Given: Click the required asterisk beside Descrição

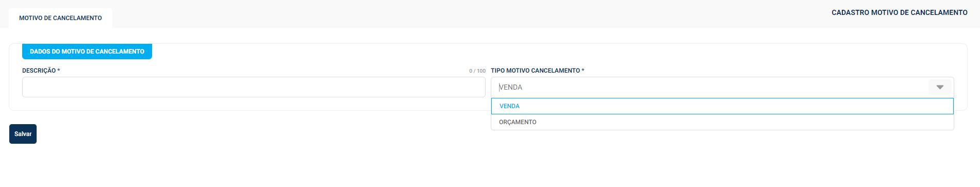Looking at the screenshot, I should [59, 70].
